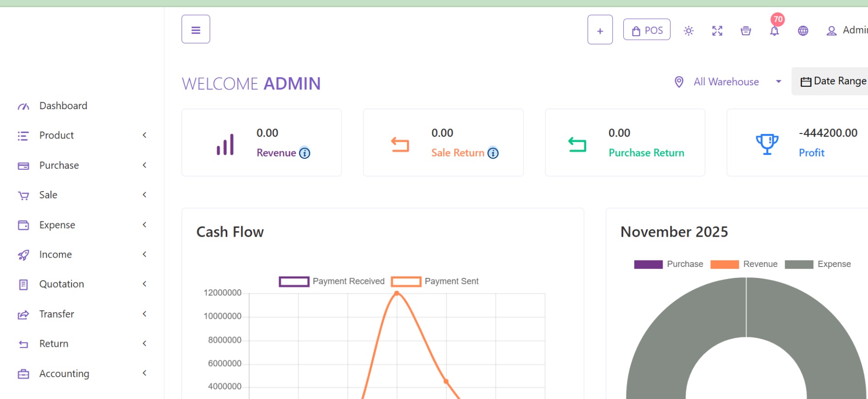Expand Product submenu chevron
868x399 pixels.
click(144, 135)
